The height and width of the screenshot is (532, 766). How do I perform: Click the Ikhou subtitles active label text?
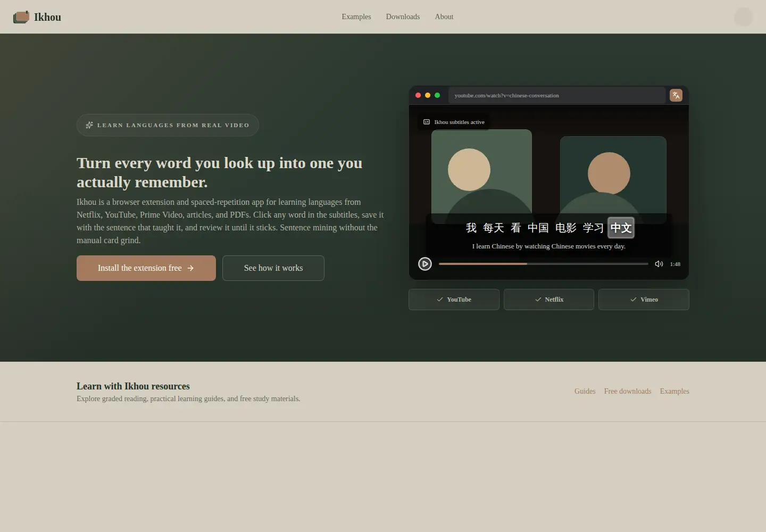(x=460, y=122)
